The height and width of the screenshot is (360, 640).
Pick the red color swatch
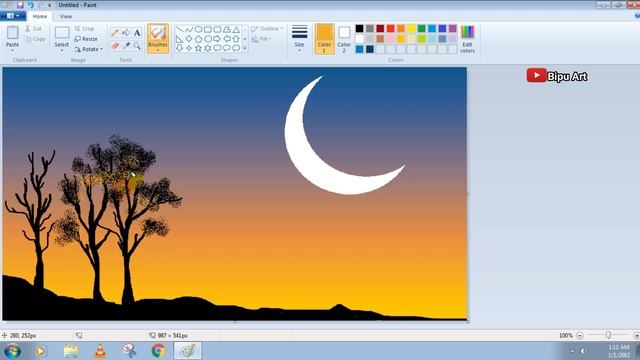[x=390, y=28]
